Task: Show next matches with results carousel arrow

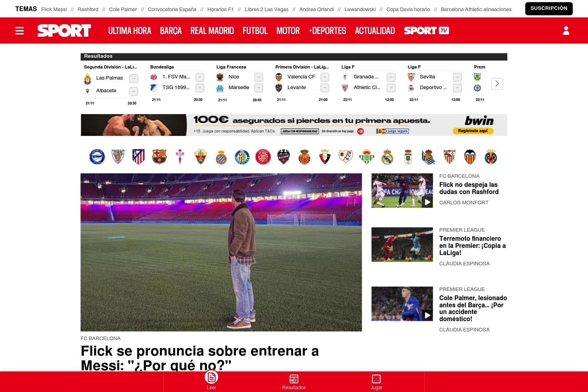Action: (x=497, y=84)
